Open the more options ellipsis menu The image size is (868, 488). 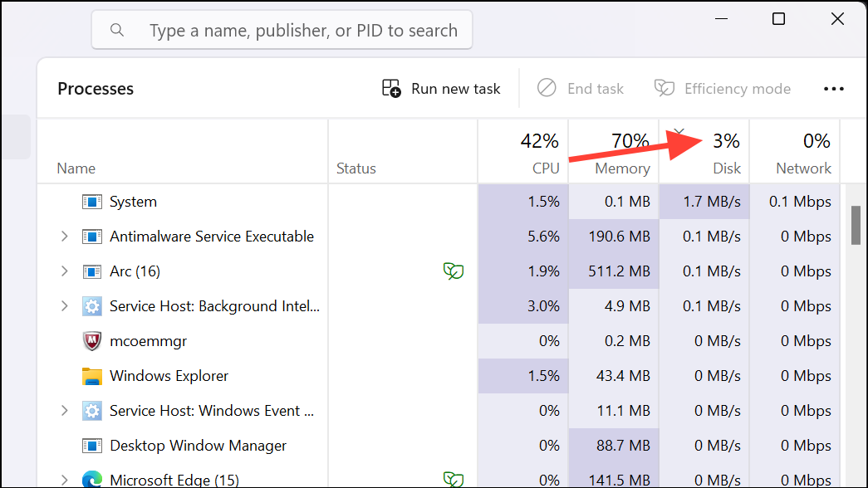coord(834,88)
